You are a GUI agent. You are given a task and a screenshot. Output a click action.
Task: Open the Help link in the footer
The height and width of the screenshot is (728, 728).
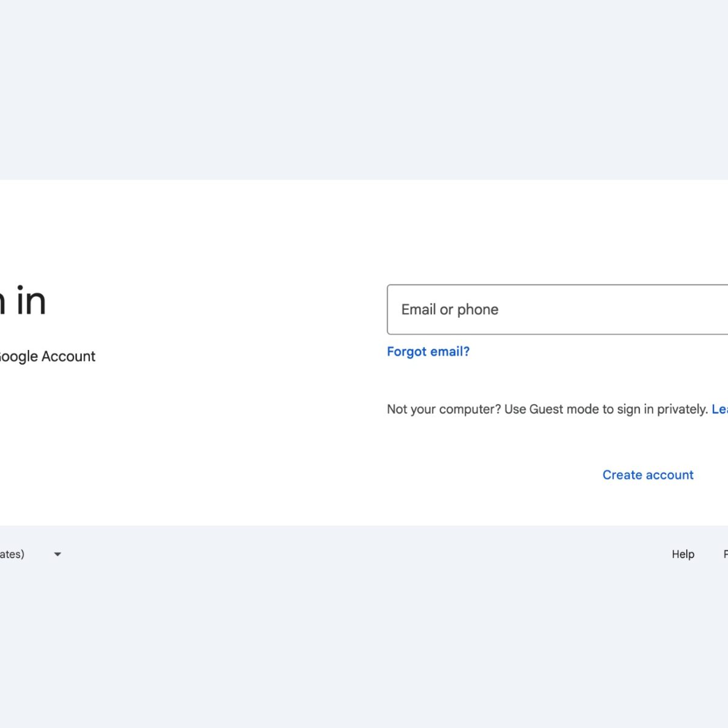(x=682, y=554)
